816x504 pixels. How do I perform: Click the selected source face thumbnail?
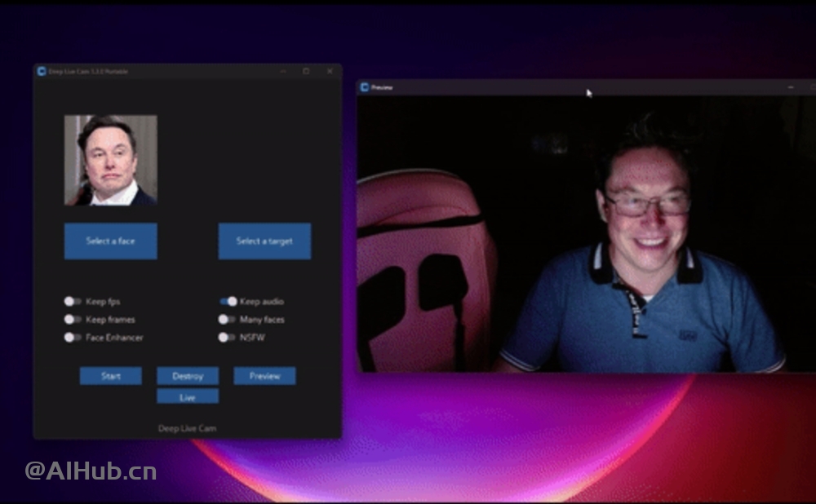[x=111, y=160]
